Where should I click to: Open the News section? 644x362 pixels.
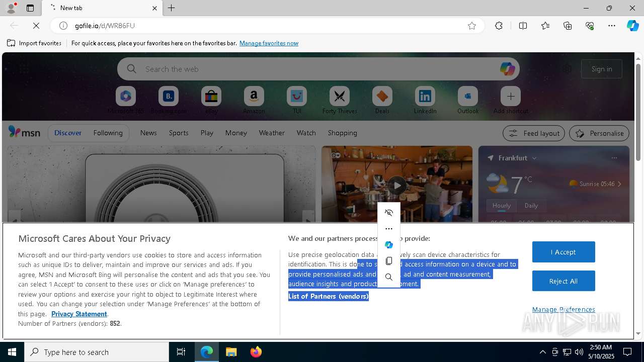click(148, 133)
